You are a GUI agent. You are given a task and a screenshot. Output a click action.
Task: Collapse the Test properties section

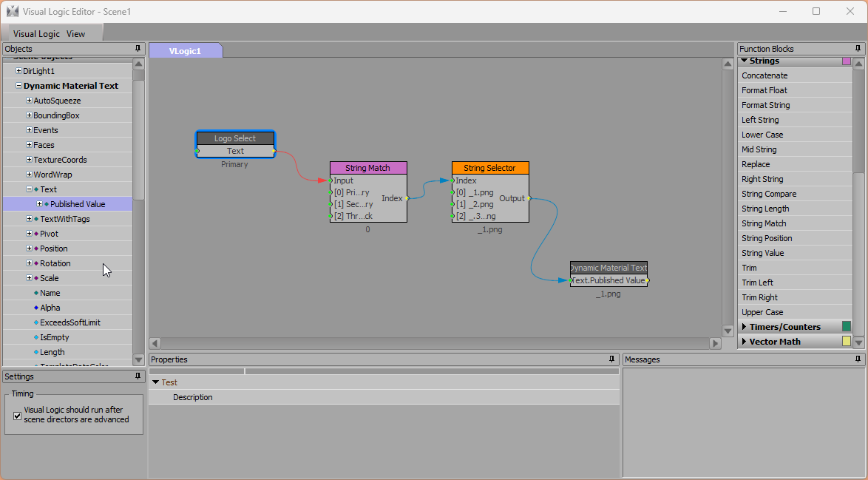coord(155,382)
